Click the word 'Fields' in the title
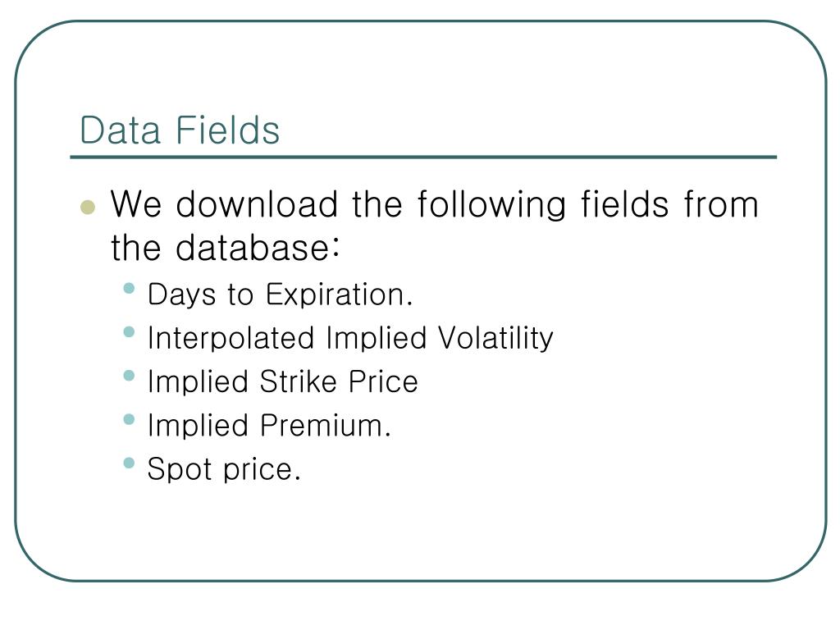Image resolution: width=840 pixels, height=630 pixels. tap(228, 130)
